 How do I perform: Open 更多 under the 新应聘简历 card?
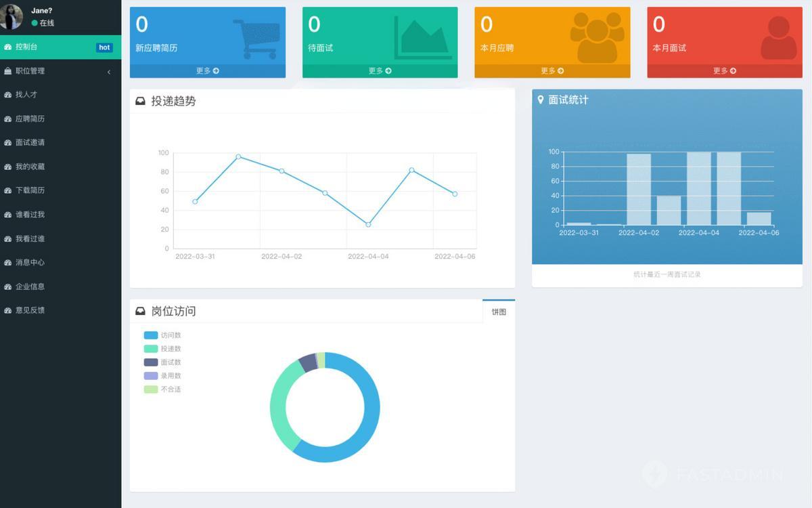[207, 70]
